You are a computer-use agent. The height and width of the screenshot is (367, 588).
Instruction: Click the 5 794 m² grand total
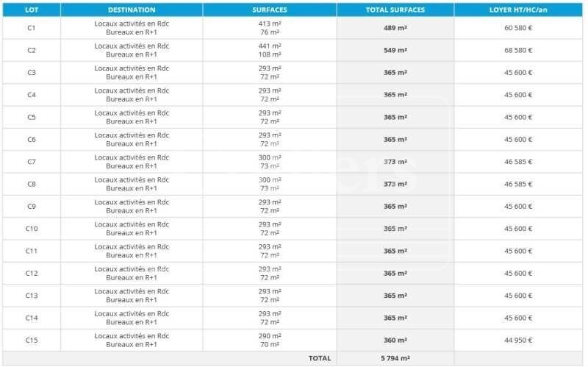click(395, 358)
